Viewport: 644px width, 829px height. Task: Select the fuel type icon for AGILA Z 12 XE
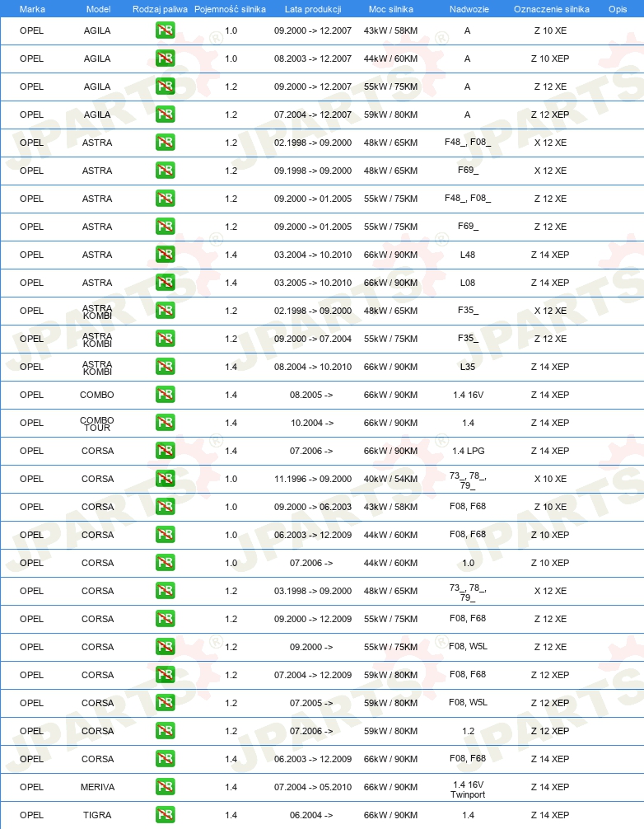165,87
